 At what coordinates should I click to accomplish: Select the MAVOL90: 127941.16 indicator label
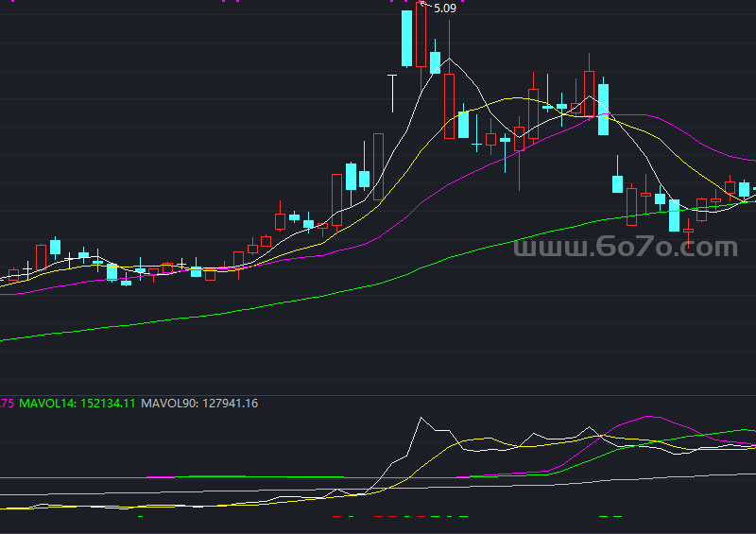(x=199, y=404)
